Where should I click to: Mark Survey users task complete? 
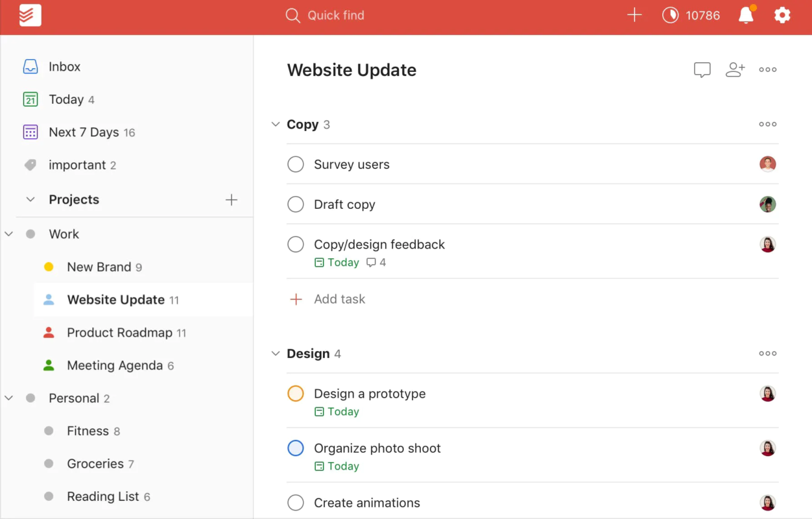pyautogui.click(x=296, y=165)
